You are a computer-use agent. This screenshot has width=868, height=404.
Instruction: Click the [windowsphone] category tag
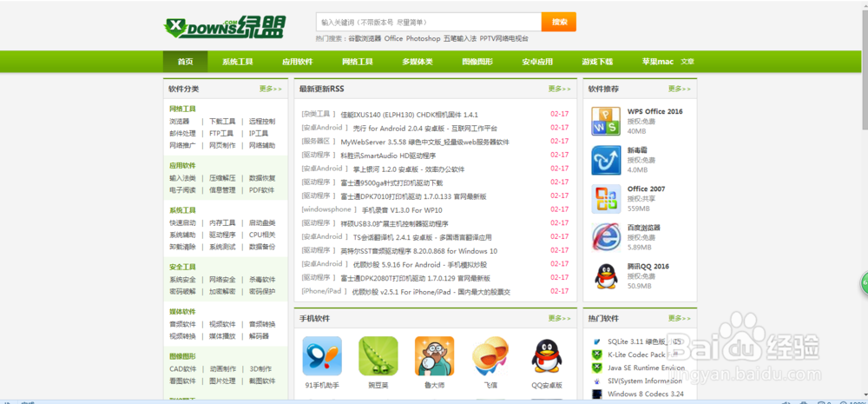(329, 209)
